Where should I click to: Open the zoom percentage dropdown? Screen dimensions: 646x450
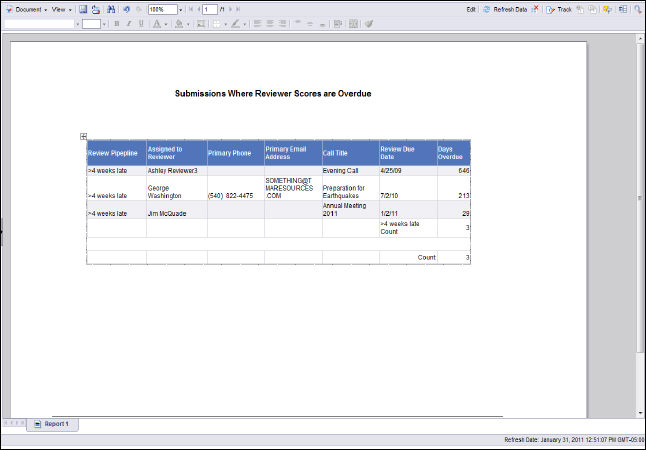coord(179,8)
